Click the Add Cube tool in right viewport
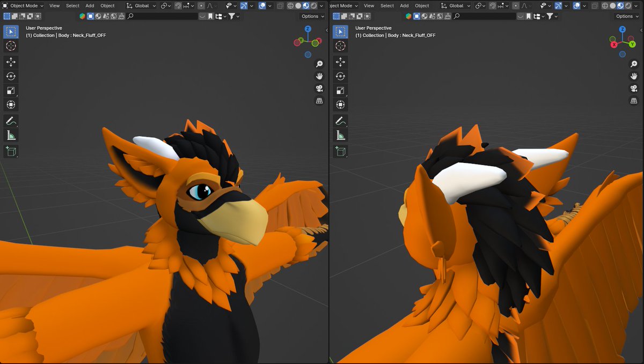644x364 pixels. coord(340,151)
